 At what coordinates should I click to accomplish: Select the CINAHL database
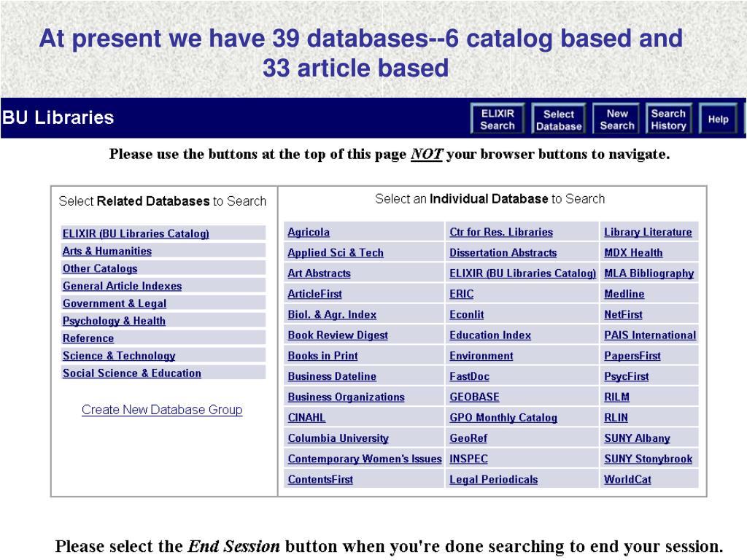[x=306, y=418]
